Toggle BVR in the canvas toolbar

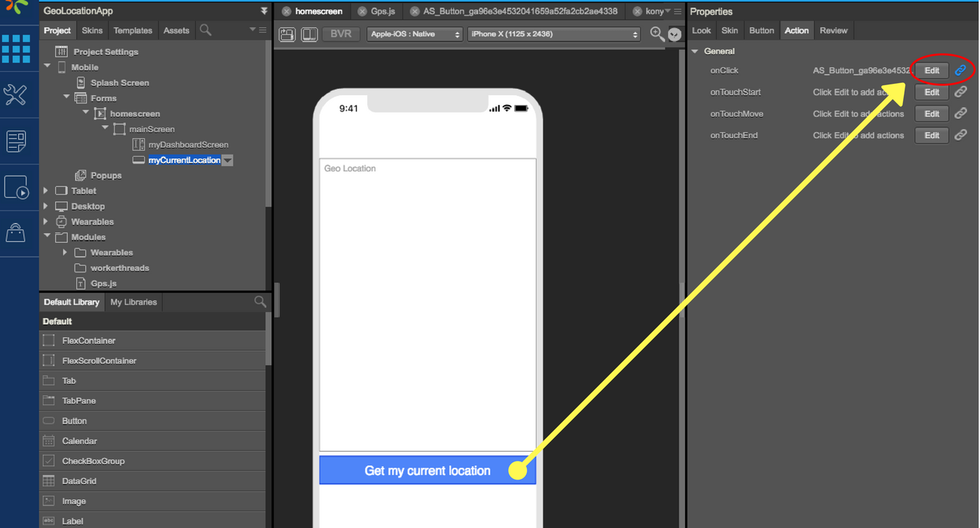(340, 34)
